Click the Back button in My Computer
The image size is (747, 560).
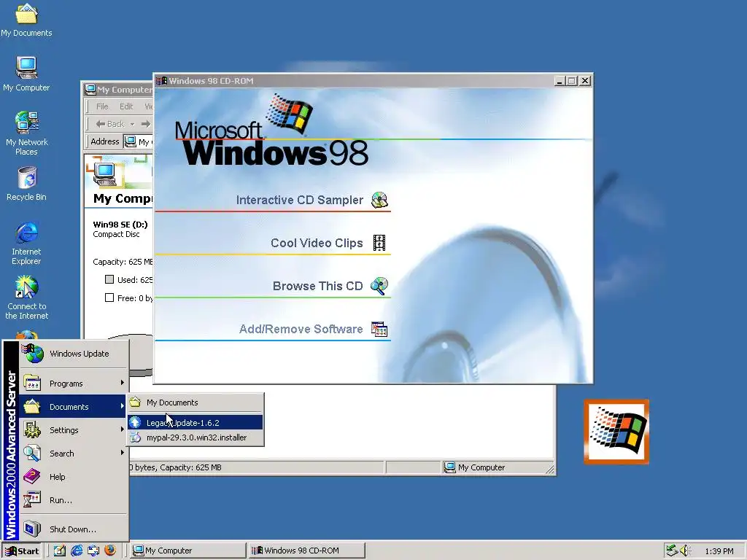[110, 124]
